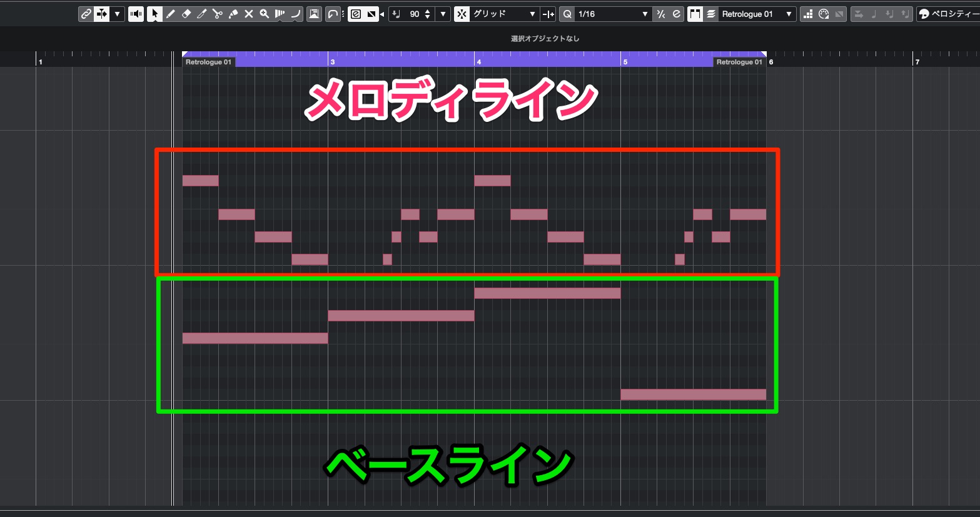This screenshot has height=517, width=980.
Task: Open the Quantize Panel e icon
Action: tap(677, 14)
